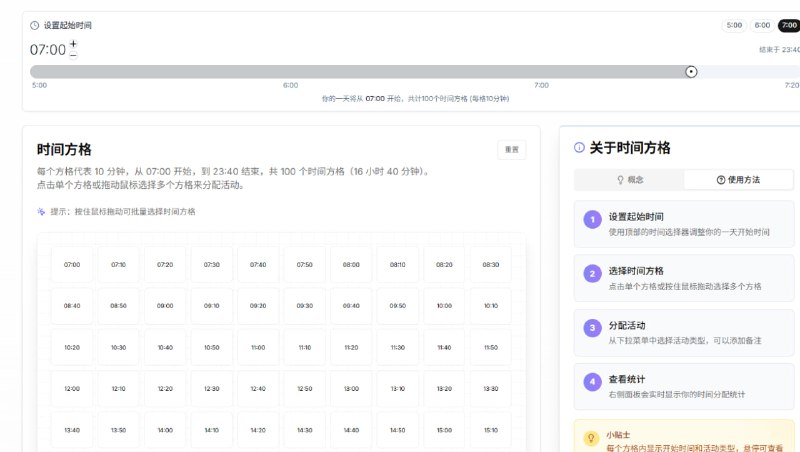Select the 11:40 time block
800x452 pixels.
tap(444, 347)
